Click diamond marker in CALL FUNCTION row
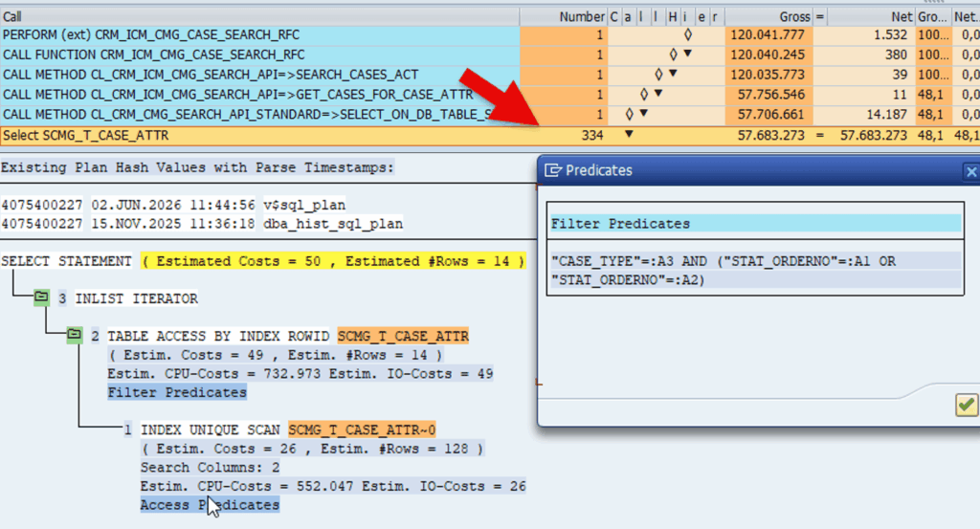The image size is (980, 529). click(x=673, y=55)
